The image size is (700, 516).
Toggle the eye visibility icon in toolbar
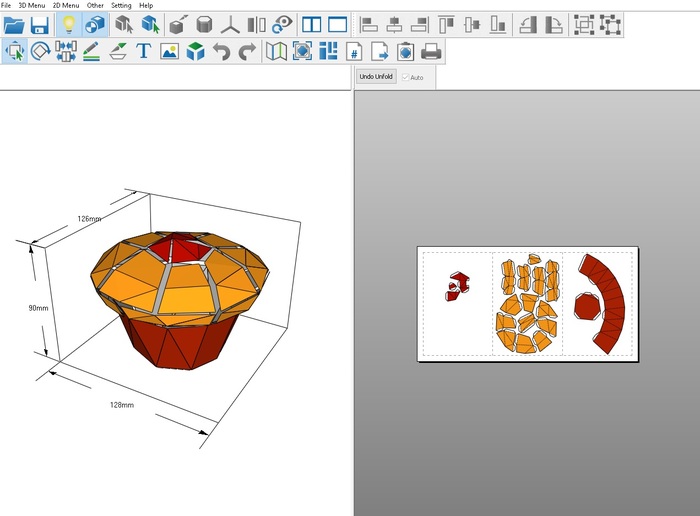[282, 24]
